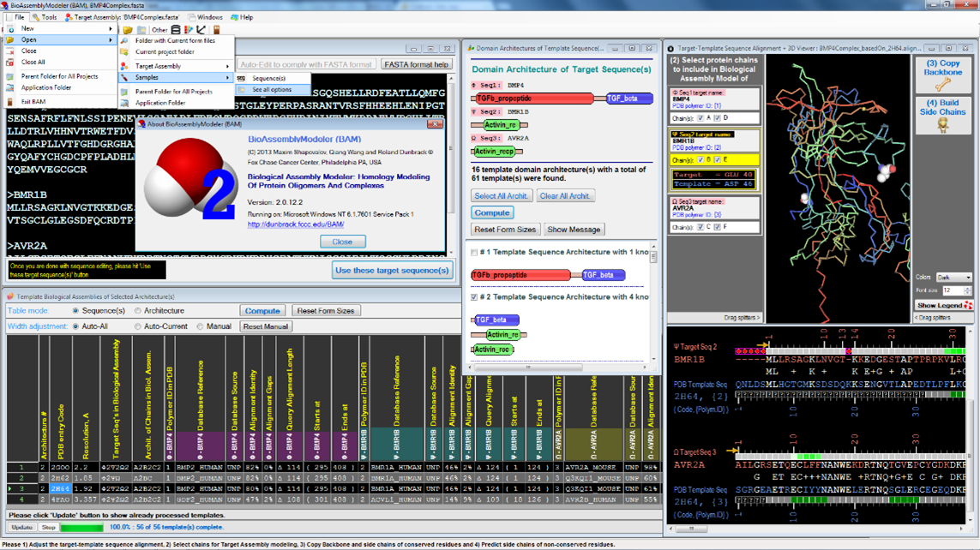The height and width of the screenshot is (550, 980).
Task: Open the File menu
Action: 16,17
